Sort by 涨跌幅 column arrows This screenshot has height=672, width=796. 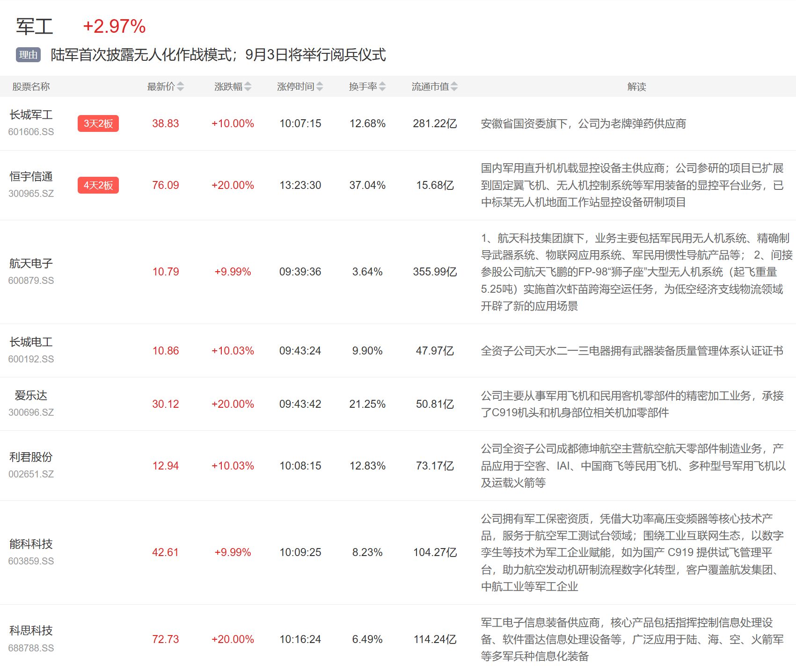pyautogui.click(x=248, y=87)
